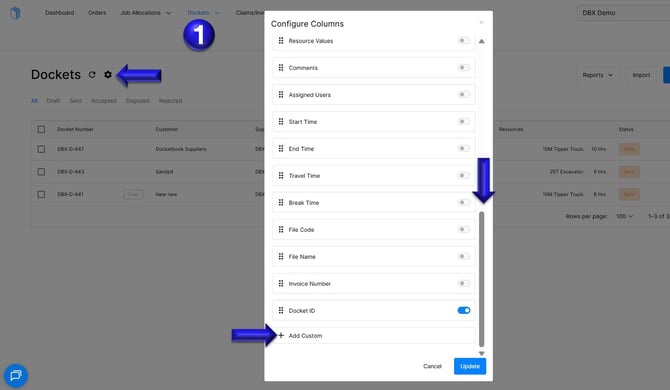Screen dimensions: 670x390
Task: Click the Customer column header
Action: coord(167,129)
